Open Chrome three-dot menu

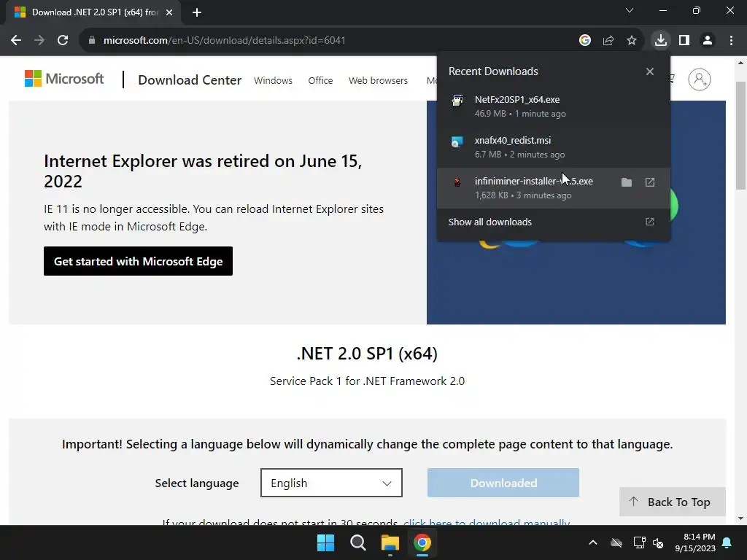(x=731, y=41)
